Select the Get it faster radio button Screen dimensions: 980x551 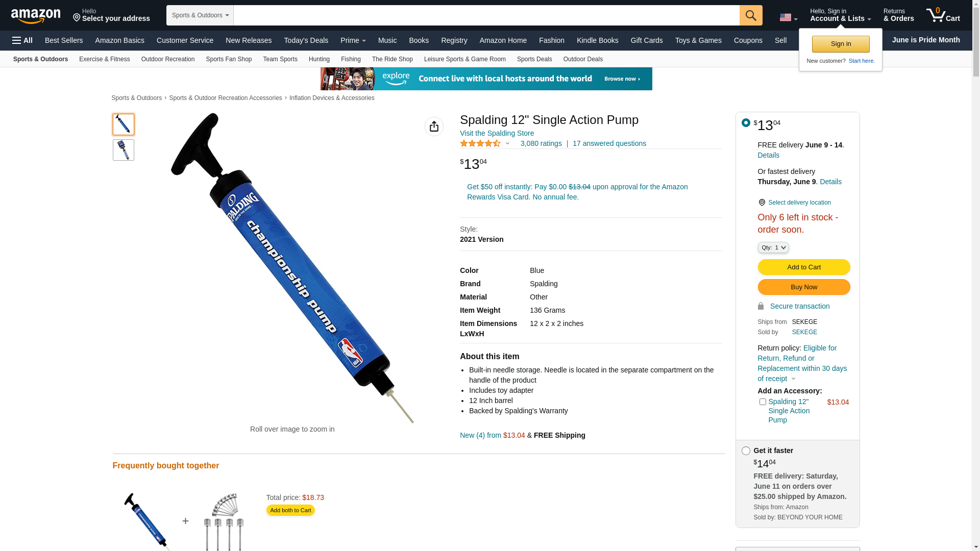point(746,451)
